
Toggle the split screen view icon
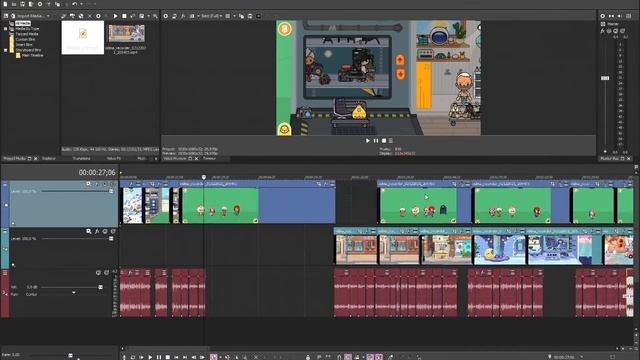point(191,16)
